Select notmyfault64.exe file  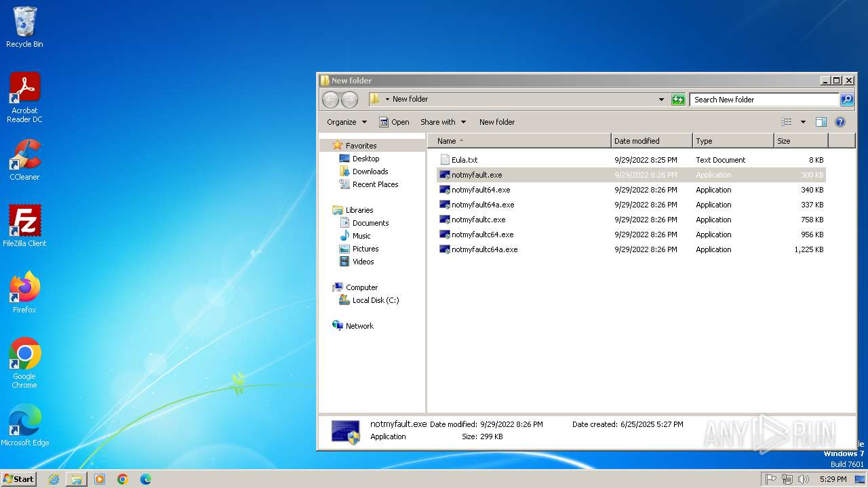[480, 190]
